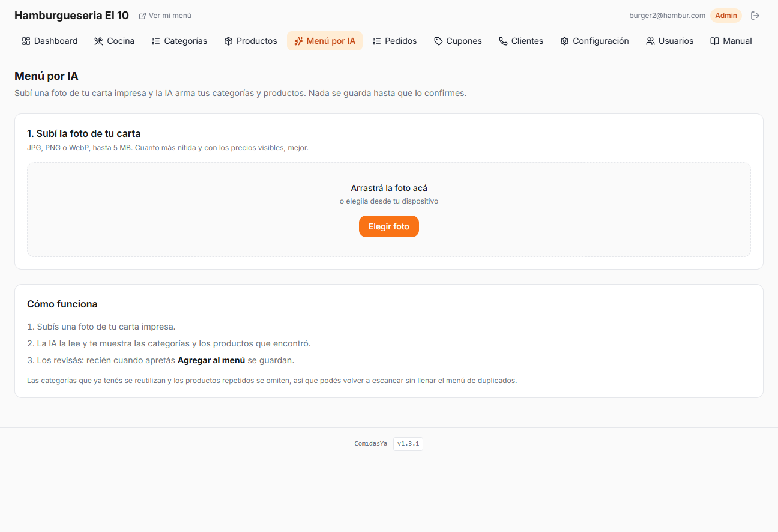Click the bold Agregar al menú text

[211, 360]
